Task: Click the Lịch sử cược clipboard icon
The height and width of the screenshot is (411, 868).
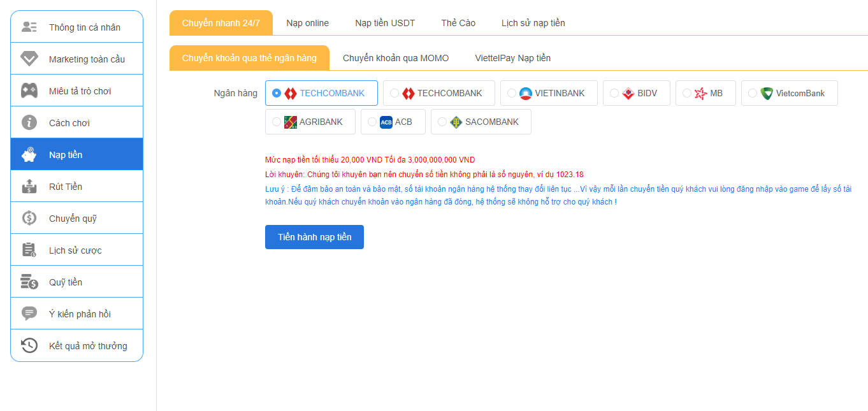Action: tap(29, 250)
